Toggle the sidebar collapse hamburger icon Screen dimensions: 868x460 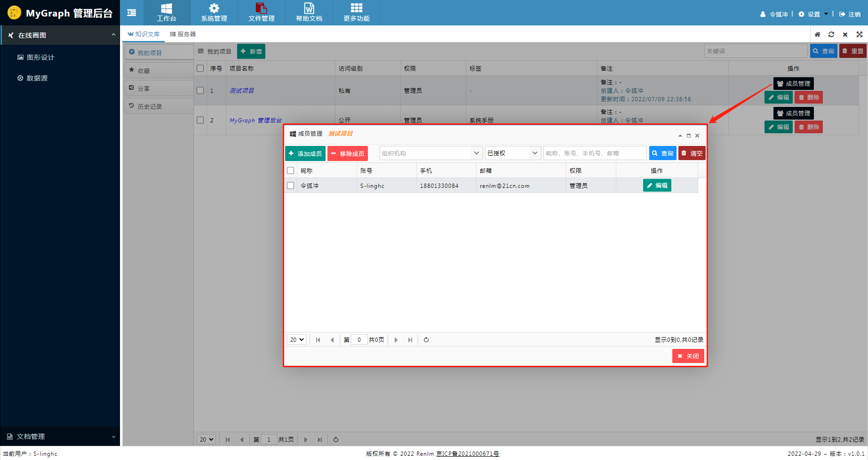click(132, 13)
